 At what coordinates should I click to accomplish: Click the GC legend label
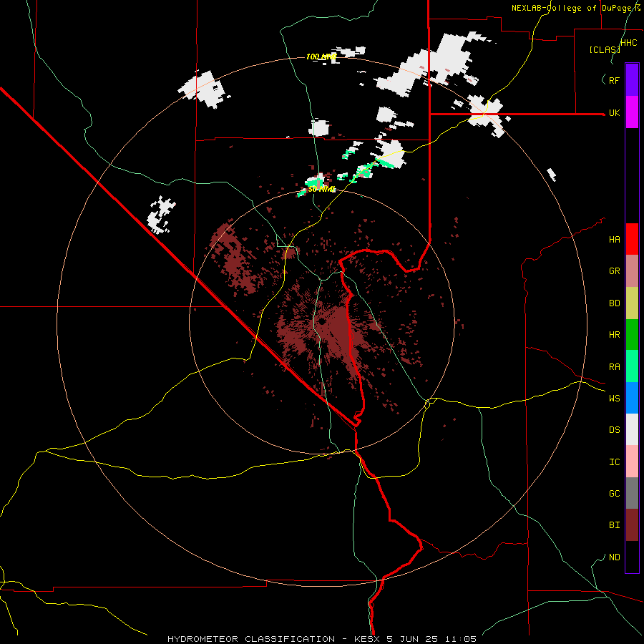tap(614, 494)
